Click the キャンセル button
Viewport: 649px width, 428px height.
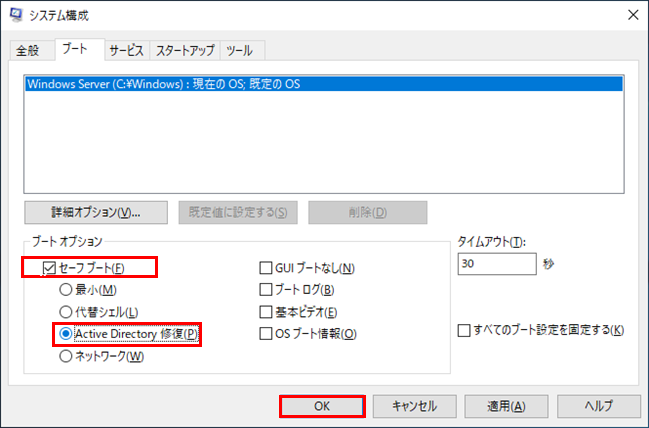(414, 406)
